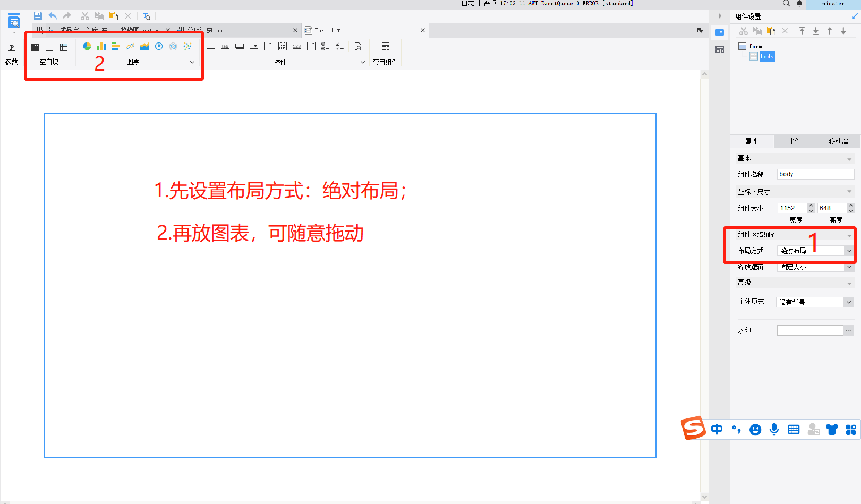
Task: Click the template preview icon in top toolbar
Action: [146, 16]
